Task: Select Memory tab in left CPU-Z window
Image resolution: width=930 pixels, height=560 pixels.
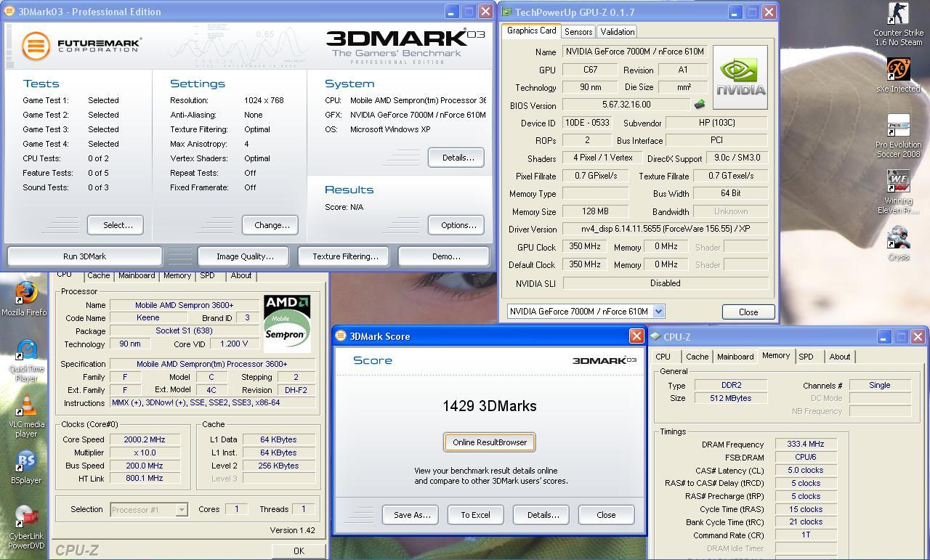Action: (177, 275)
